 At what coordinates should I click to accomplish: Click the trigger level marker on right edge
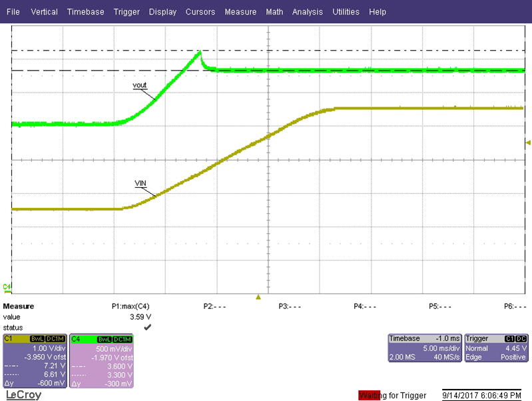[528, 143]
